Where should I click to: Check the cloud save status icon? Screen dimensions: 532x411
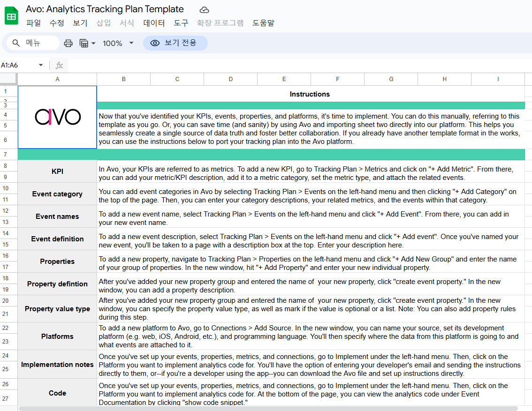[x=204, y=10]
